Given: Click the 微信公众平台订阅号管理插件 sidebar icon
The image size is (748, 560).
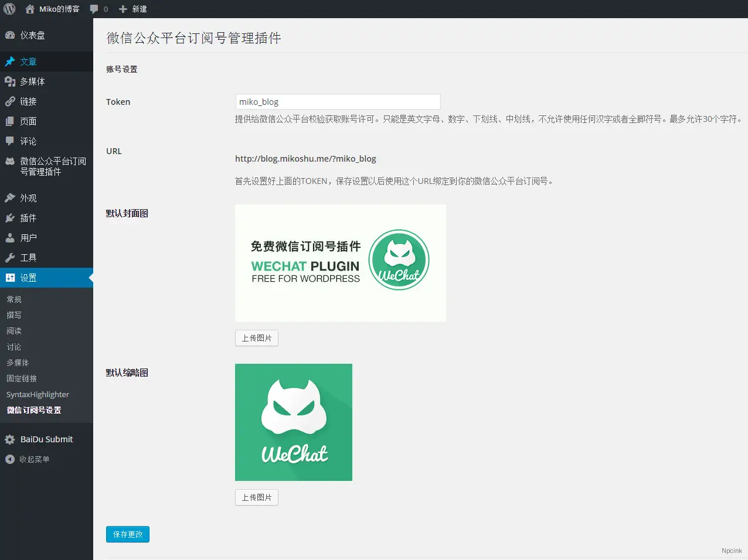Looking at the screenshot, I should 10,161.
